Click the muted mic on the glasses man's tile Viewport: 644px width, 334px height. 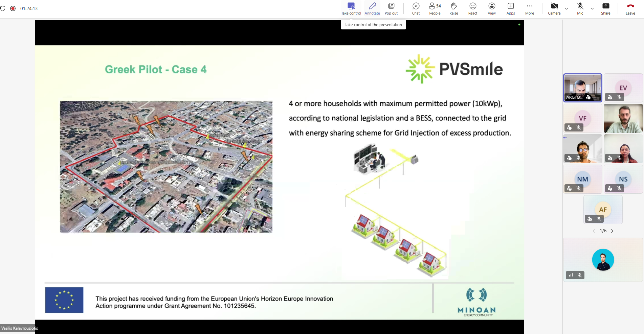tap(579, 158)
